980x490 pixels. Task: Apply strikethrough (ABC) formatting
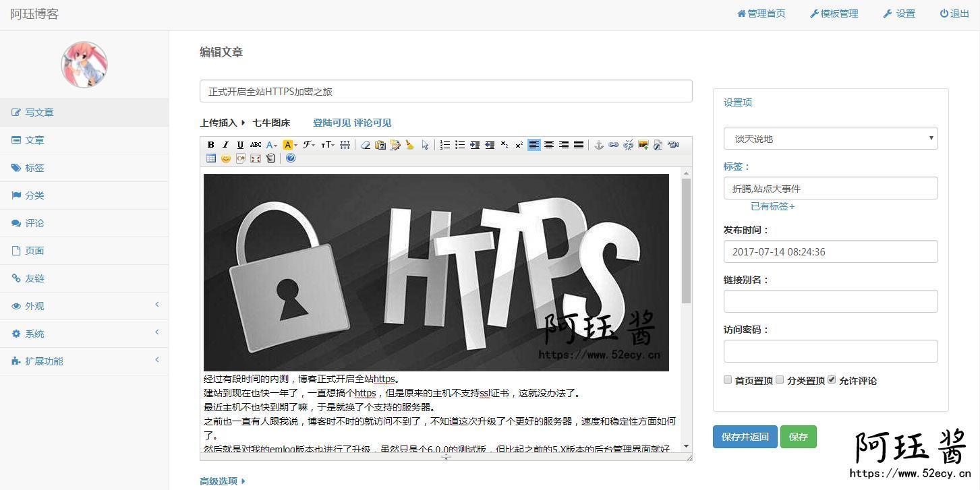coord(256,144)
